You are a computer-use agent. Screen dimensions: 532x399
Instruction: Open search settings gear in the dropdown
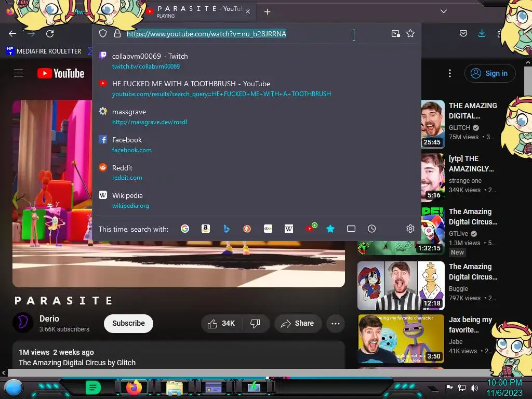(410, 229)
